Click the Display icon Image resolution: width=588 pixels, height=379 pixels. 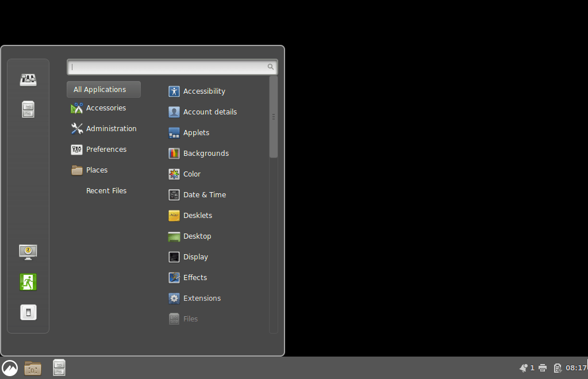(174, 257)
